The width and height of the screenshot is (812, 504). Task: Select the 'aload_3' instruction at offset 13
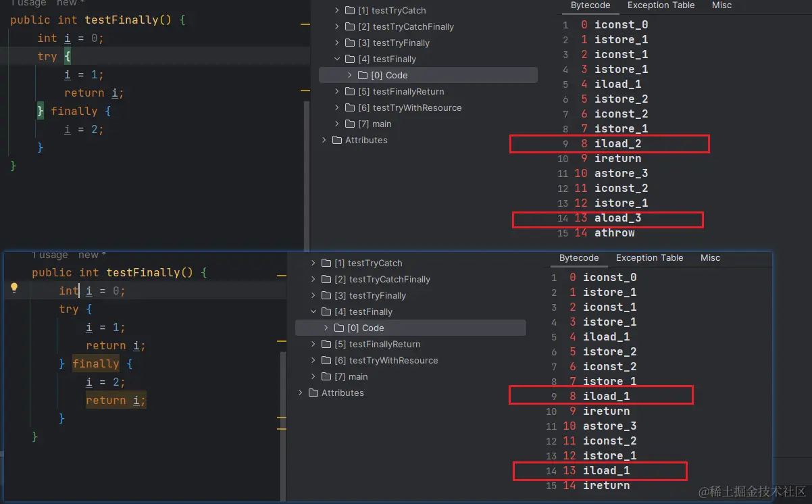coord(618,218)
